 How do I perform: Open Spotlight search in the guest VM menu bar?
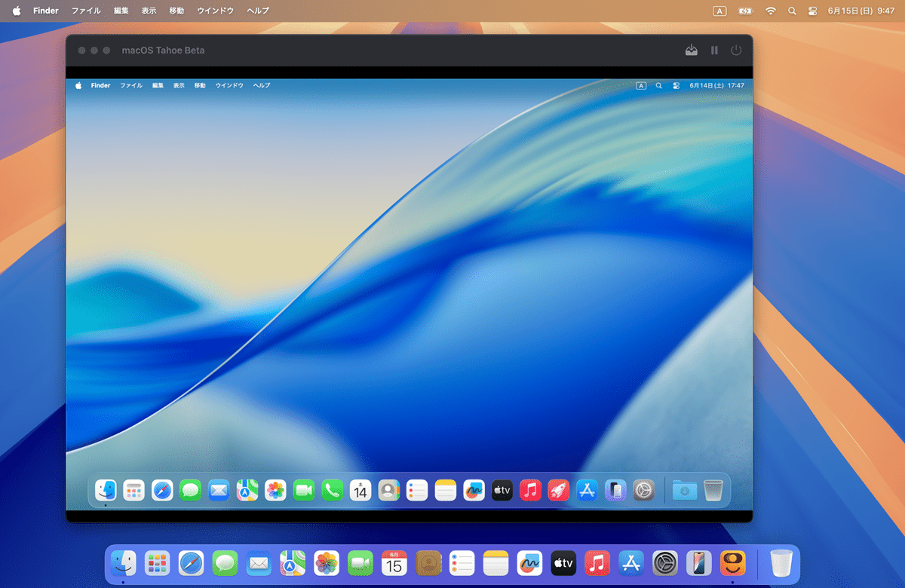pyautogui.click(x=658, y=86)
